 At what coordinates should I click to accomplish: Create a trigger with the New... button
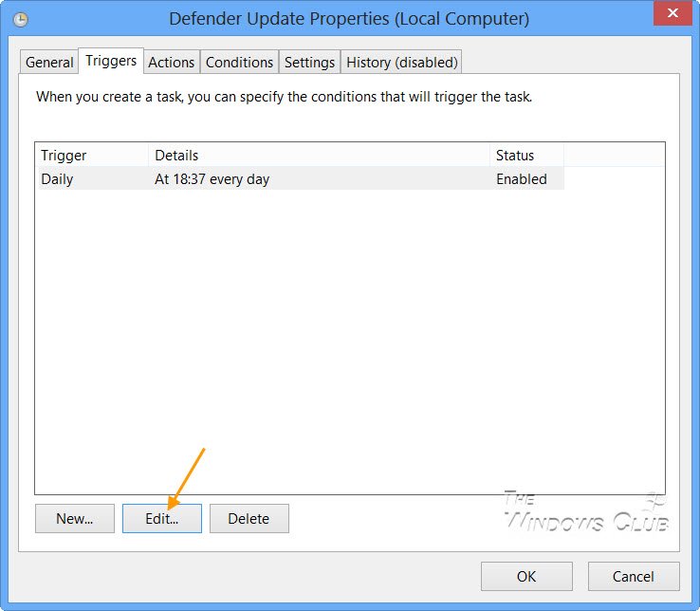click(75, 519)
